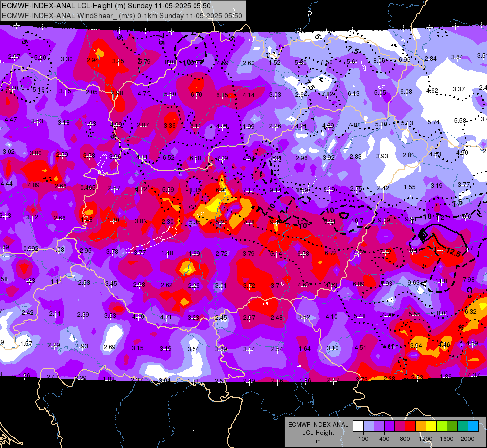The height and width of the screenshot is (448, 487).
Task: Pick the red legend swatch
Action: 410,426
